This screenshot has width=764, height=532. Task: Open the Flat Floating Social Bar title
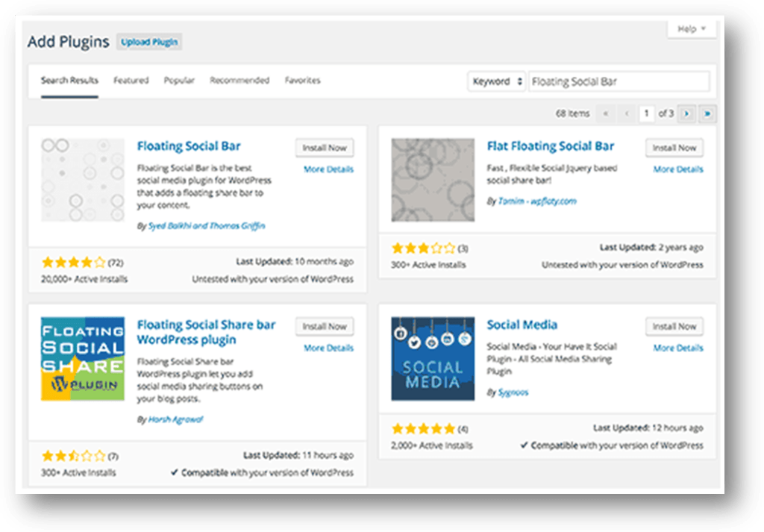551,146
